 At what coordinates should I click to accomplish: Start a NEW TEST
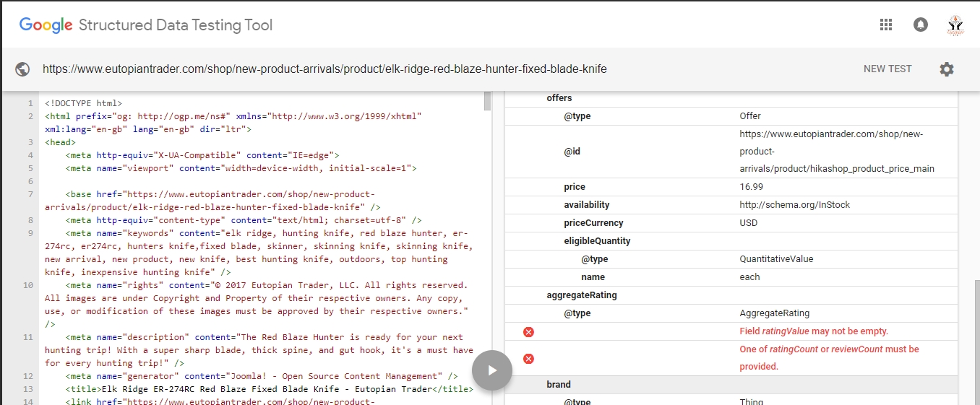coord(887,69)
